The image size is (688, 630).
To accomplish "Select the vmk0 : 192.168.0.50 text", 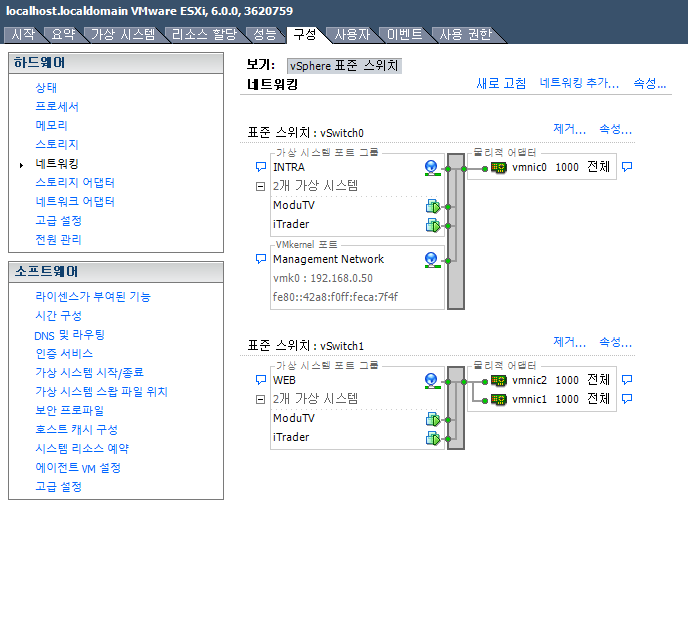I will tap(323, 279).
